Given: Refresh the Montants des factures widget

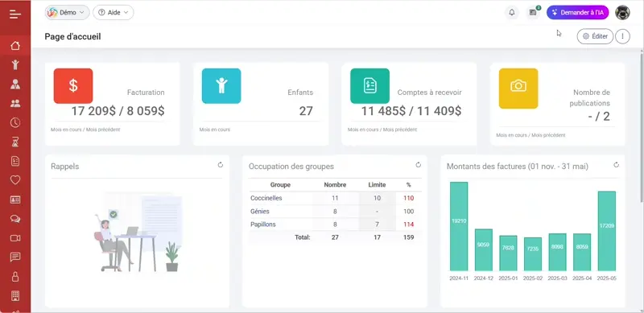Looking at the screenshot, I should click(x=616, y=165).
